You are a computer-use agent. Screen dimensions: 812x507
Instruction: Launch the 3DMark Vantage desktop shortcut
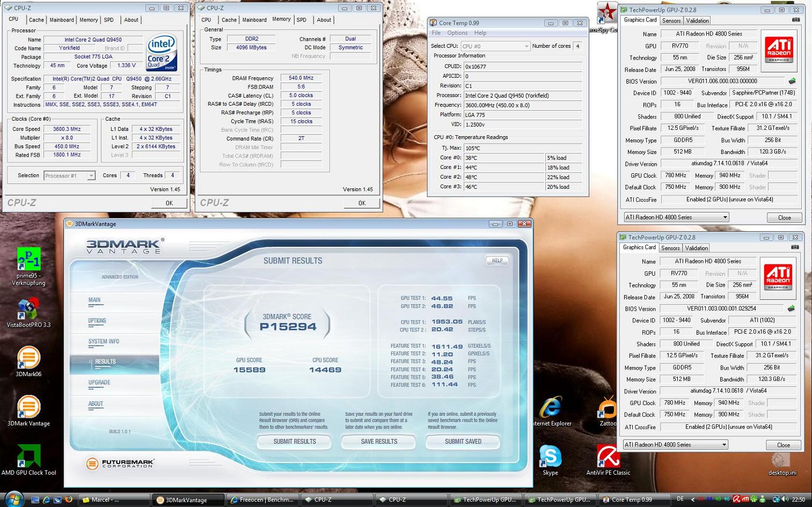pos(28,411)
